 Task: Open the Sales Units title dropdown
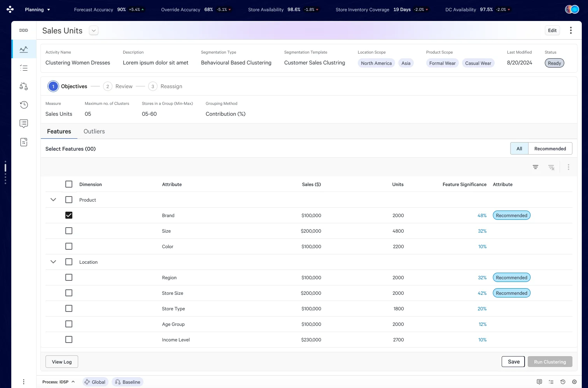point(94,31)
